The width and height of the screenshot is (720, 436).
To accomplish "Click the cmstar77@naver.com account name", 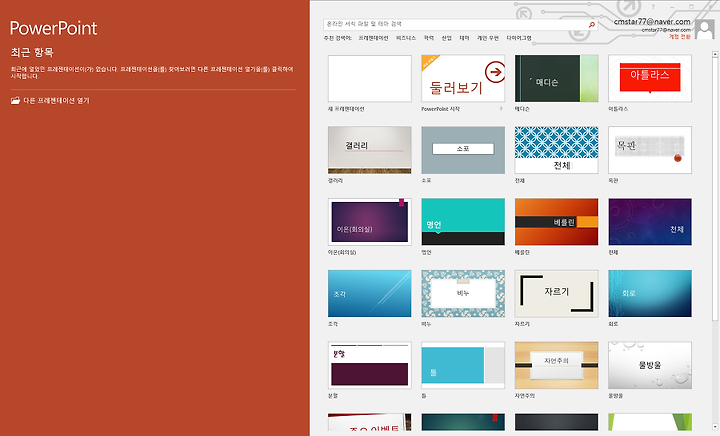I will tap(652, 22).
